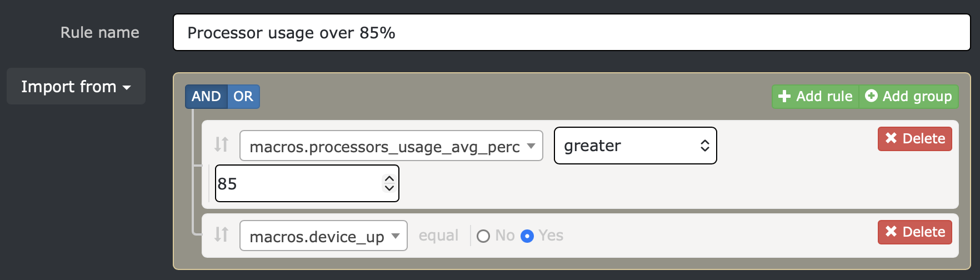Viewport: 980px width, 280px height.
Task: Click the X icon on first Delete button
Action: coord(891,138)
